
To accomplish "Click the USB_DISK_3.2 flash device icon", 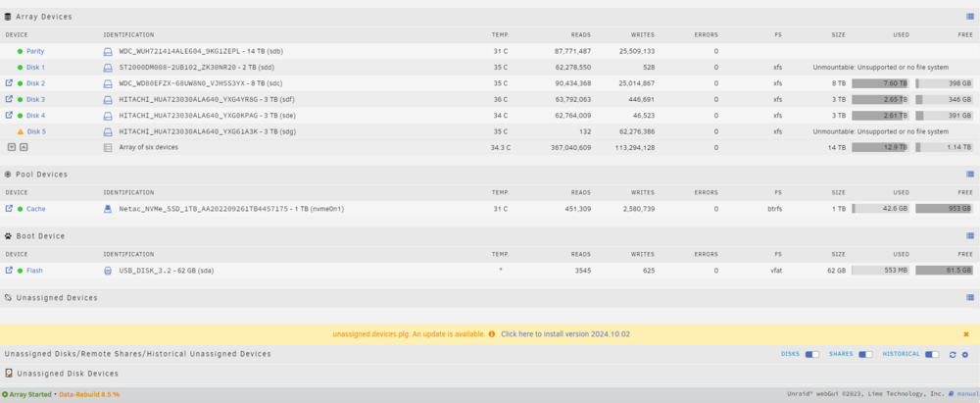I will 108,271.
